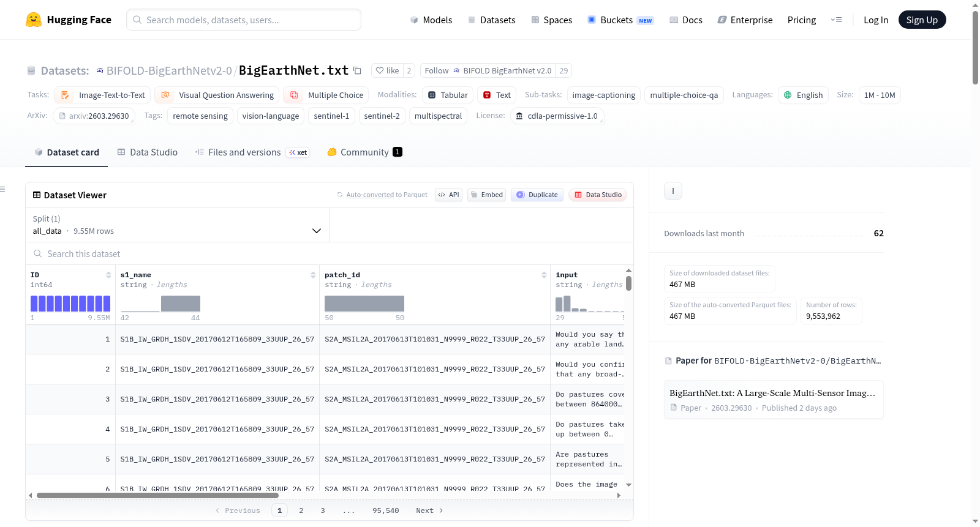Click the Tabular modality tag
Image resolution: width=980 pixels, height=527 pixels.
click(448, 95)
